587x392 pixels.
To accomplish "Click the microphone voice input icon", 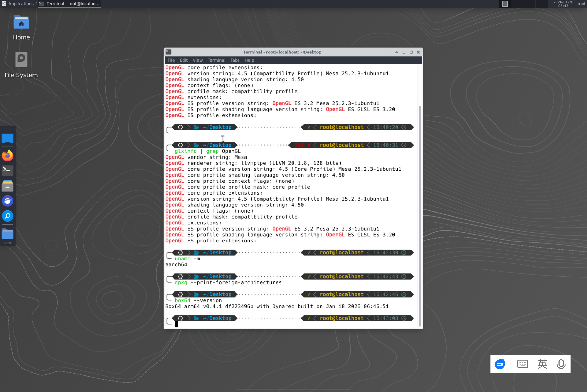I will [x=561, y=364].
